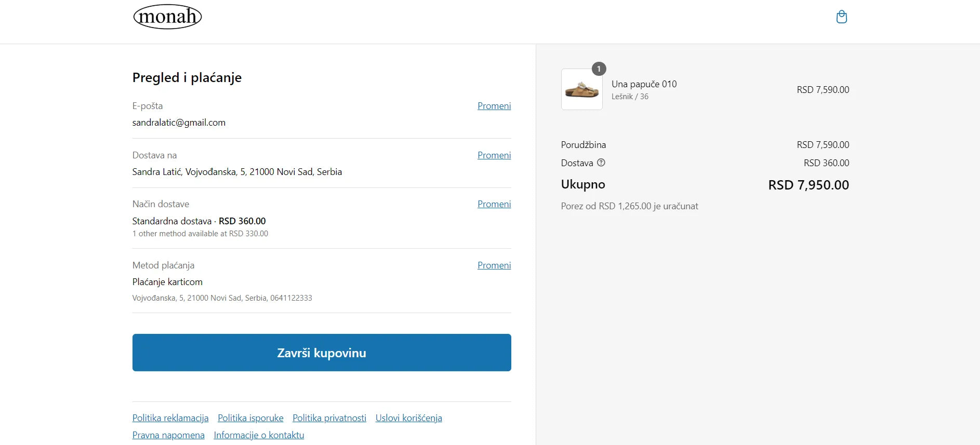Click the Una papuče product thumbnail
The image size is (980, 445).
click(x=581, y=90)
